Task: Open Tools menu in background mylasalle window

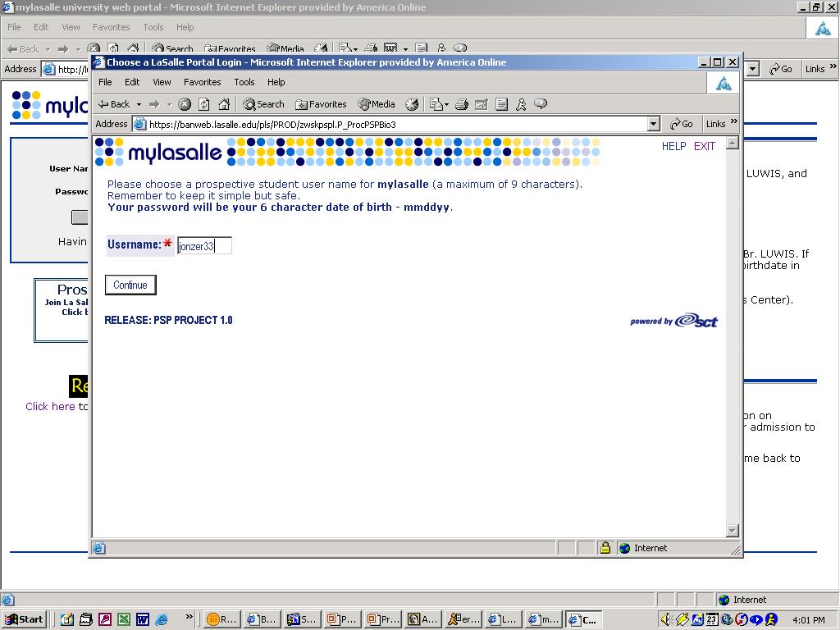Action: (x=153, y=27)
